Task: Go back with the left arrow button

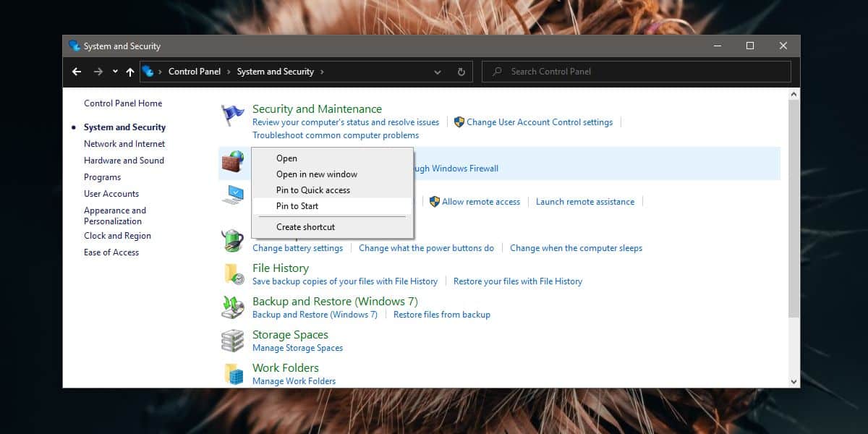Action: coord(77,72)
